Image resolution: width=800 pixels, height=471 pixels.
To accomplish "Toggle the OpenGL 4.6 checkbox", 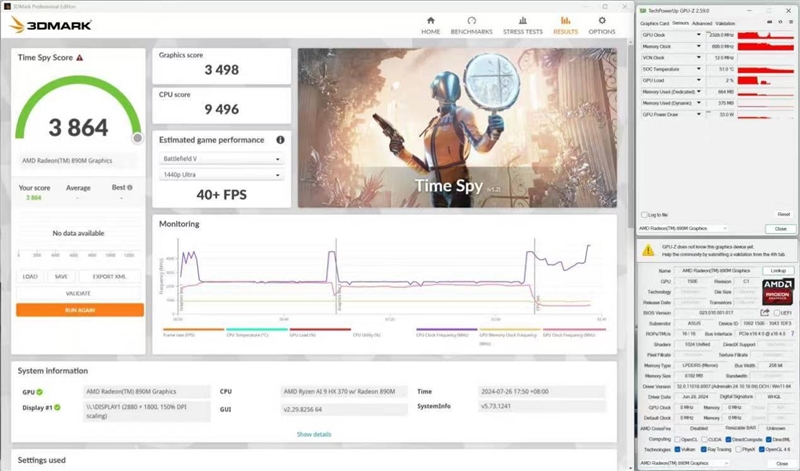I will (762, 450).
